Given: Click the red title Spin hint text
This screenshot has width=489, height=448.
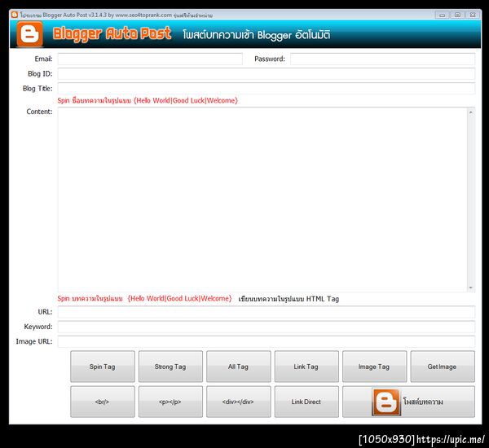Looking at the screenshot, I should pyautogui.click(x=148, y=100).
